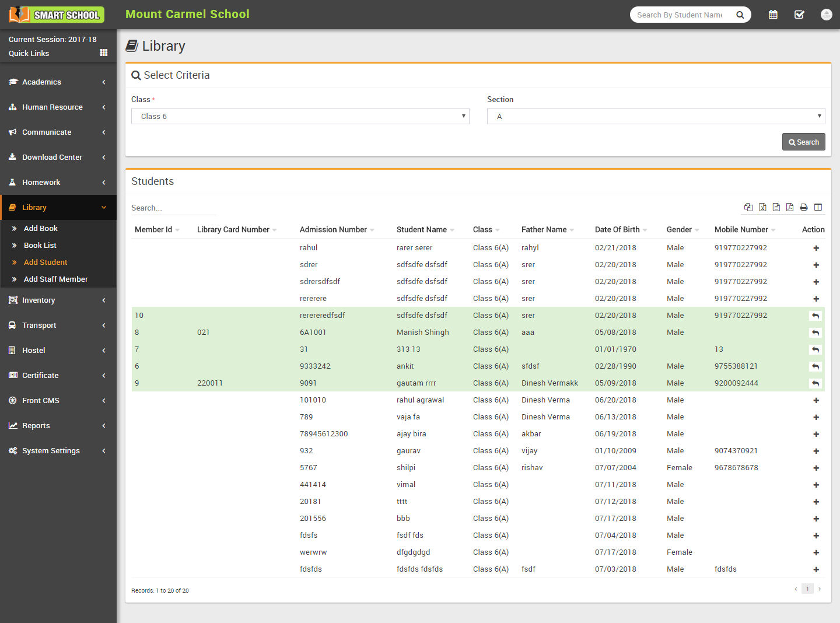Open the task checklist icon in header
The width and height of the screenshot is (840, 623).
(799, 15)
